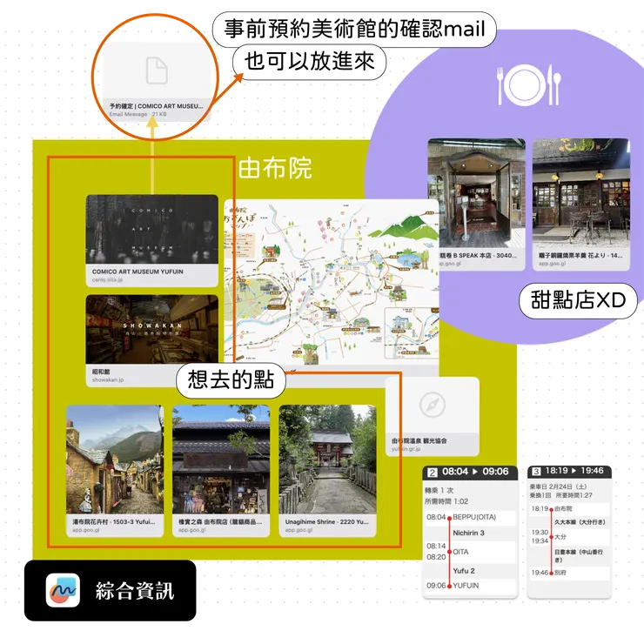Open the B SPEAK 本店 storefront photo

[x=476, y=193]
